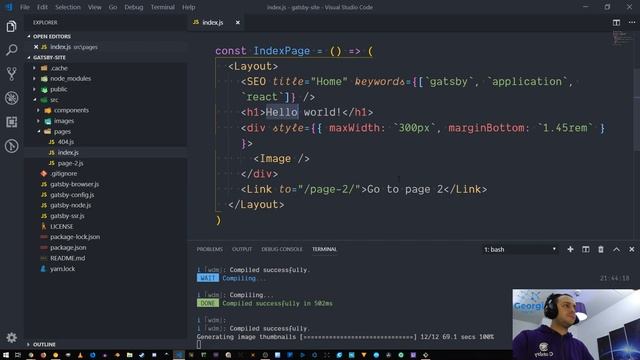Expand the components folder

coord(71,110)
